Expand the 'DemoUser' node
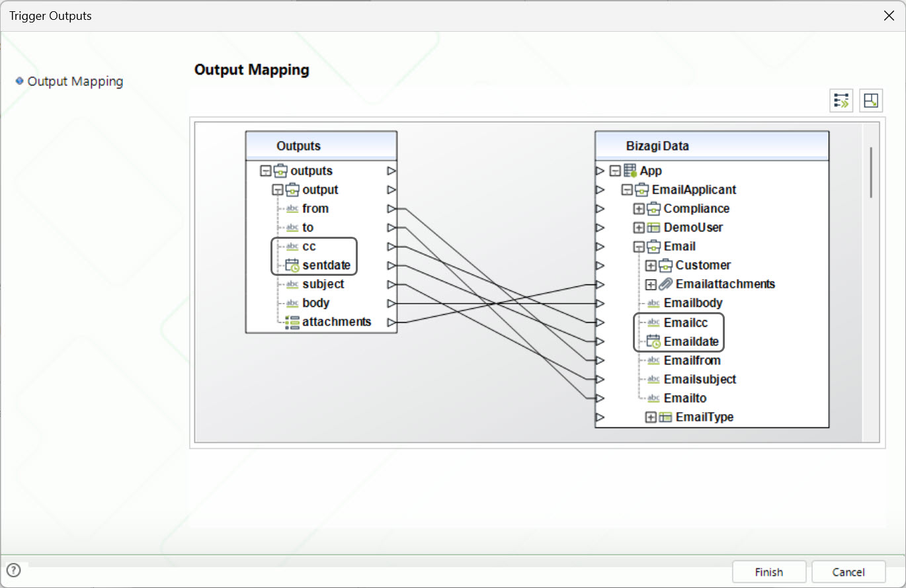The width and height of the screenshot is (906, 588). 639,228
